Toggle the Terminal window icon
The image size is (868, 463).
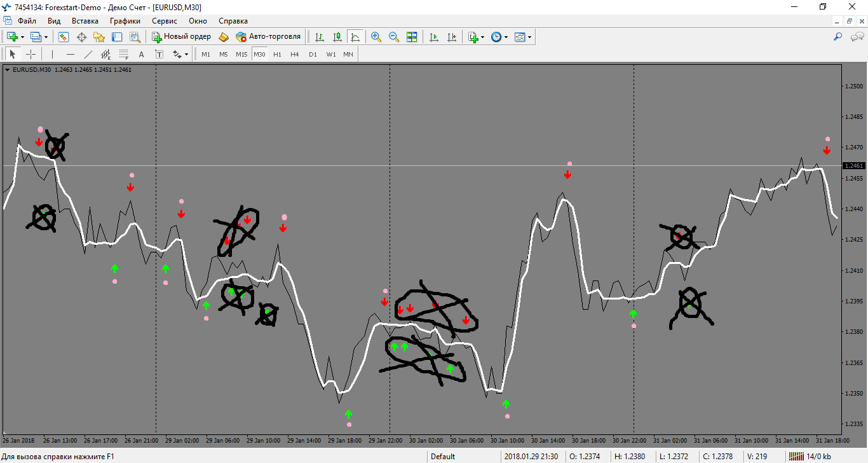pyautogui.click(x=117, y=37)
